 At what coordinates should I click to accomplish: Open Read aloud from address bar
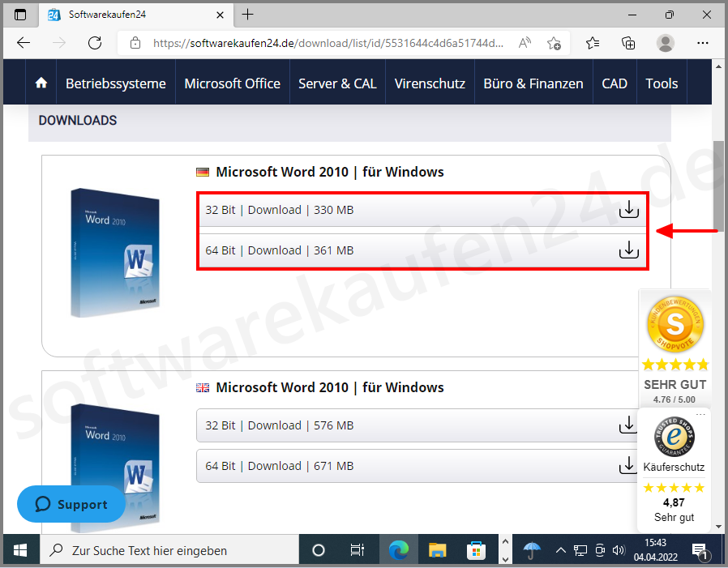tap(525, 43)
